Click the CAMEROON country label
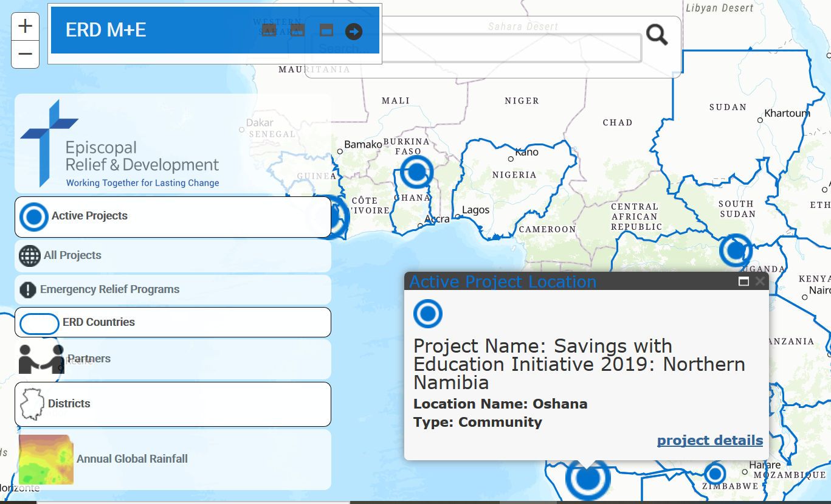 point(547,229)
